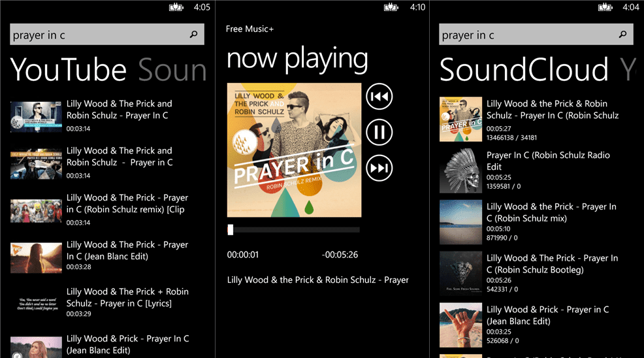Focus the search field on the YouTube screen
The height and width of the screenshot is (358, 644).
click(x=106, y=34)
